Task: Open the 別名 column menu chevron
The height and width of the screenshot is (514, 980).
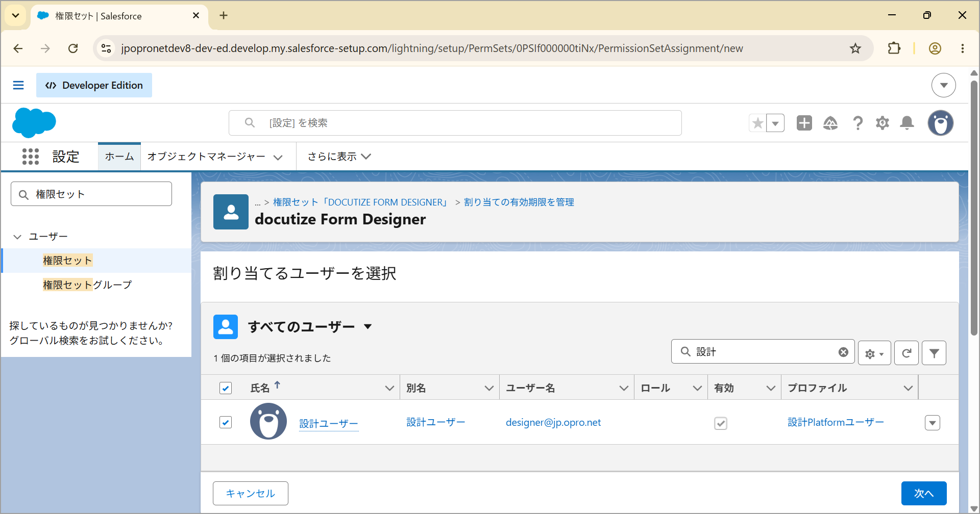Action: coord(489,388)
